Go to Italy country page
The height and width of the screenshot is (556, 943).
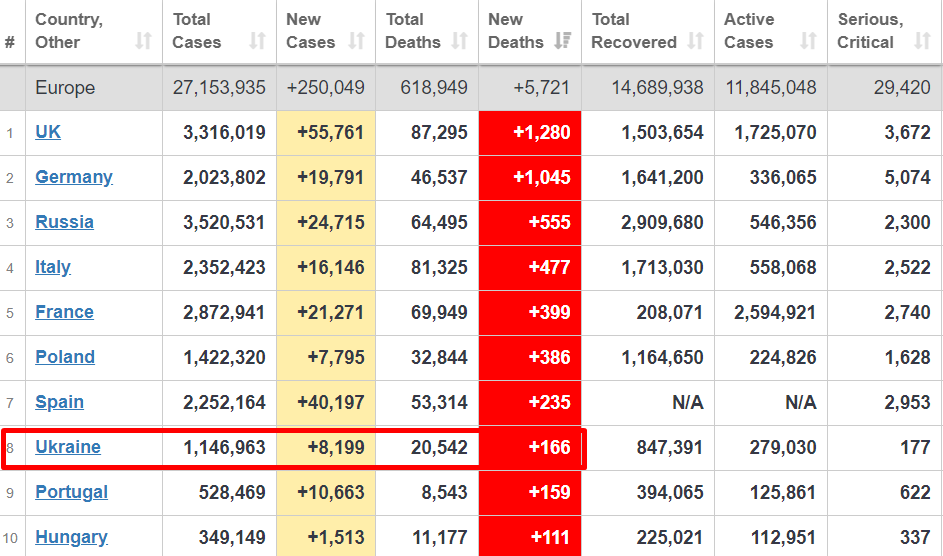(53, 267)
